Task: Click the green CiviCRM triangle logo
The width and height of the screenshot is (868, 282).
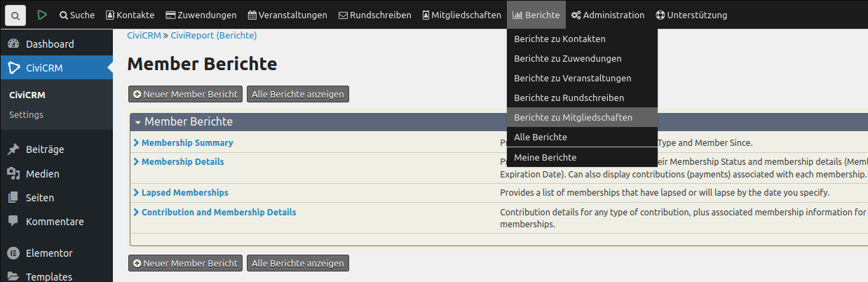Action: click(x=42, y=15)
